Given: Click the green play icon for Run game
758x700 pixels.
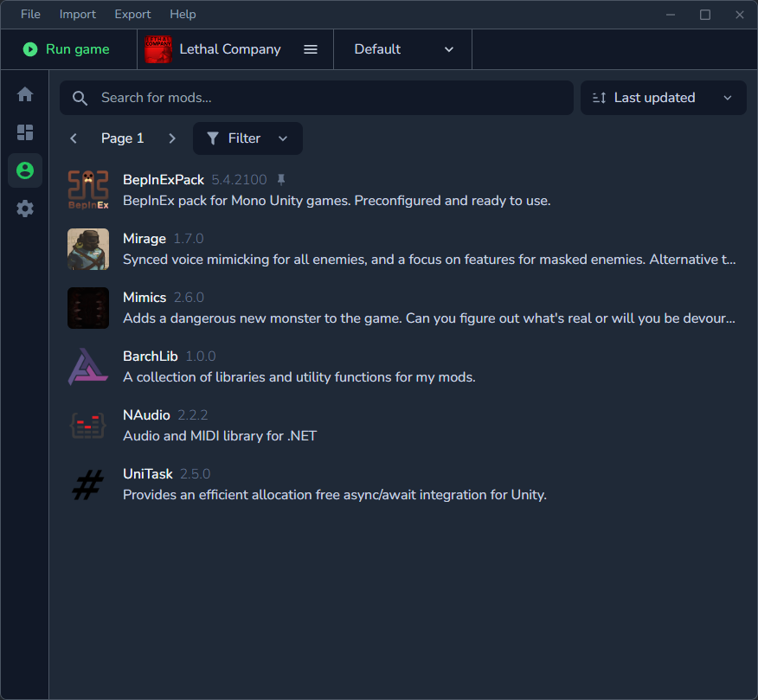Looking at the screenshot, I should tap(30, 49).
